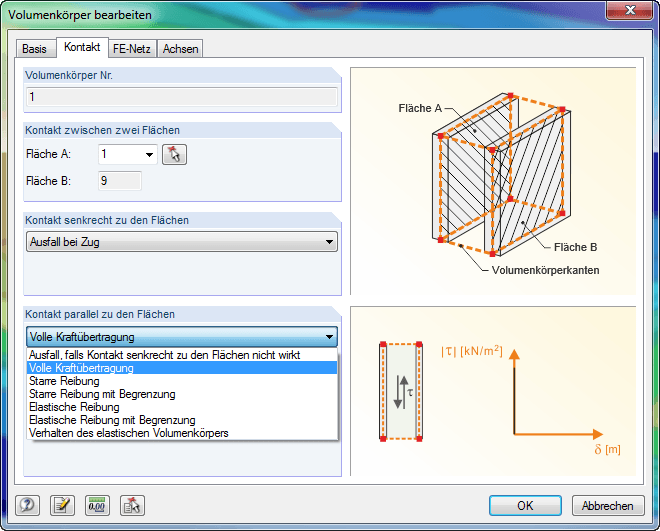Click the Fläche A/B contact diagram

point(493,181)
